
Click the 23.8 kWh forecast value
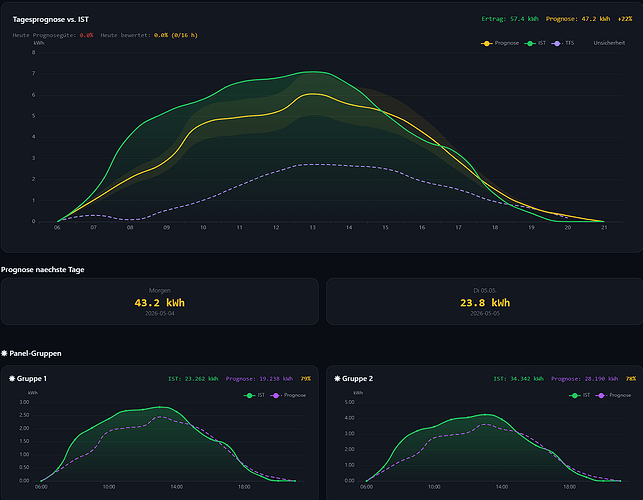[485, 303]
